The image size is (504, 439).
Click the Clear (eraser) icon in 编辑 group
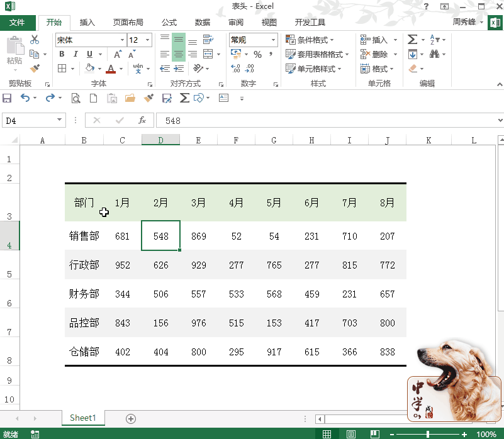(414, 68)
